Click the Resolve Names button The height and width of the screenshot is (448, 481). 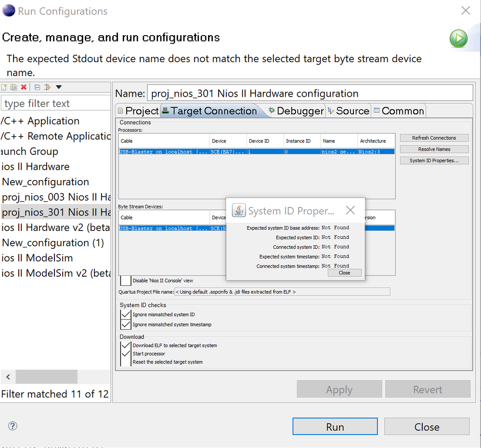tap(434, 149)
